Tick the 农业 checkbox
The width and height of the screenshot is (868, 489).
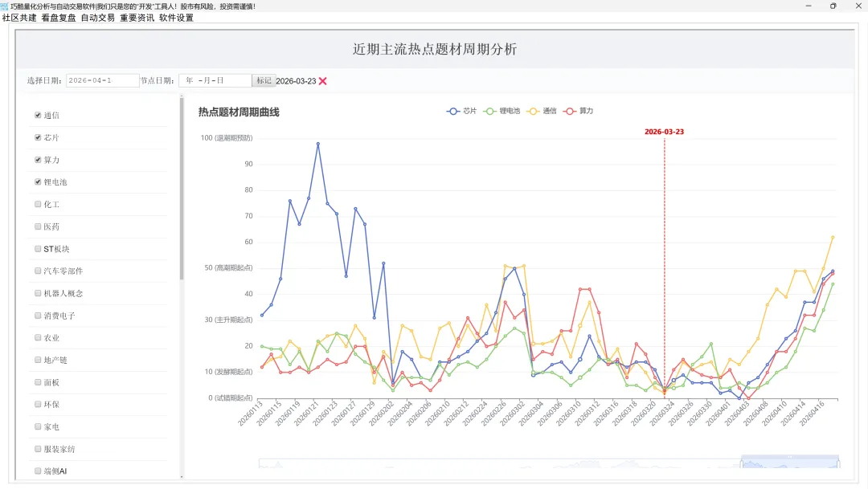pos(38,337)
